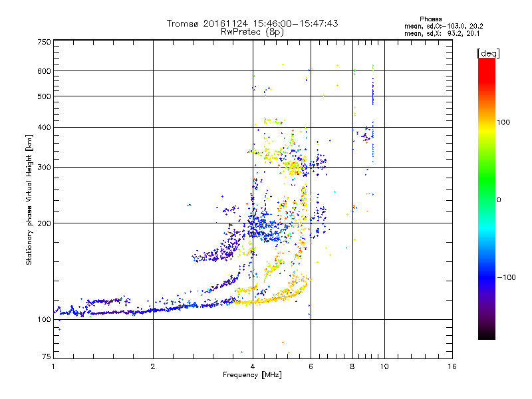This screenshot has height=399, width=532.
Task: Click the '750' y-axis tick label
Action: click(44, 42)
